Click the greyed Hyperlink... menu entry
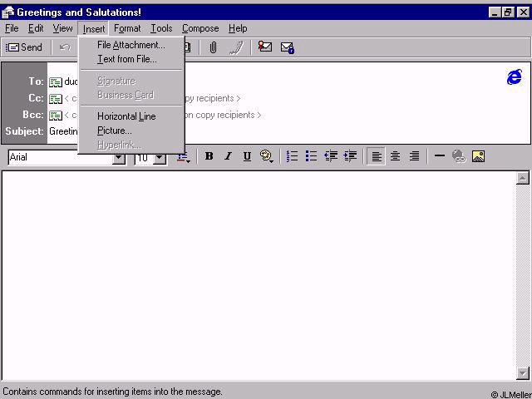 click(131, 145)
